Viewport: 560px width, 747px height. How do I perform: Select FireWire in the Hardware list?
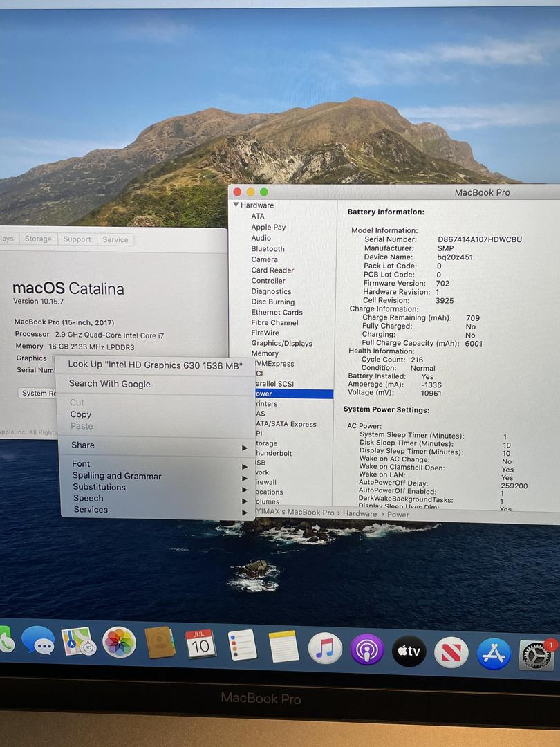[265, 333]
